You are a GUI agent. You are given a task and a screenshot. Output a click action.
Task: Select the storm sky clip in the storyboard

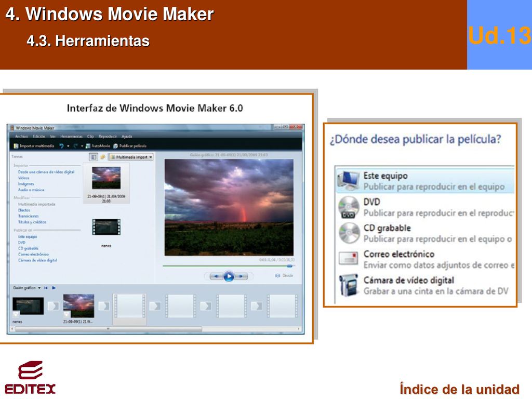[79, 306]
